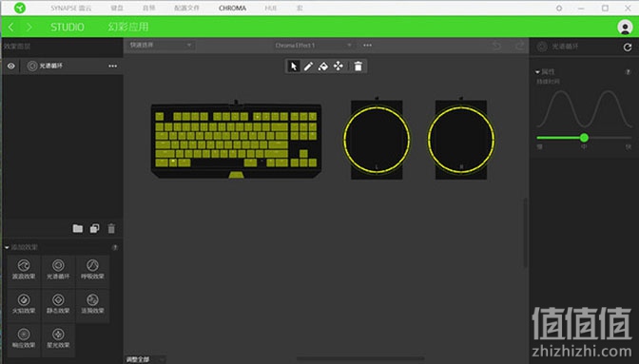Collapse the add effects (添加效果) section
This screenshot has height=364, width=639.
point(7,247)
